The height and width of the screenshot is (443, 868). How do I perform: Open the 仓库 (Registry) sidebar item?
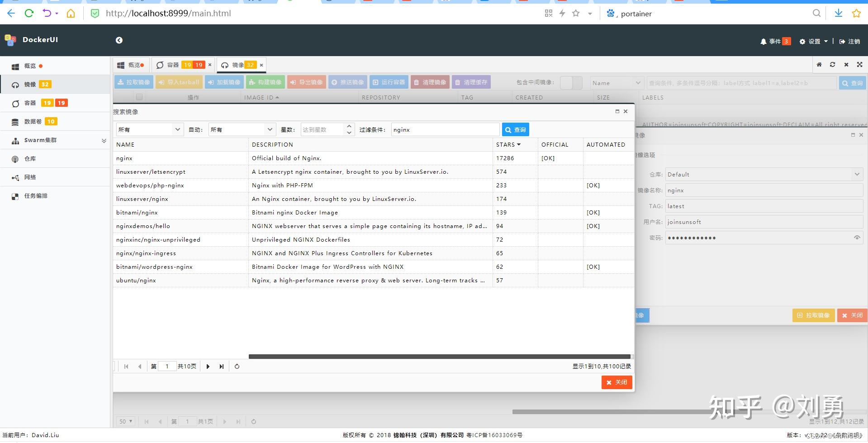point(30,158)
